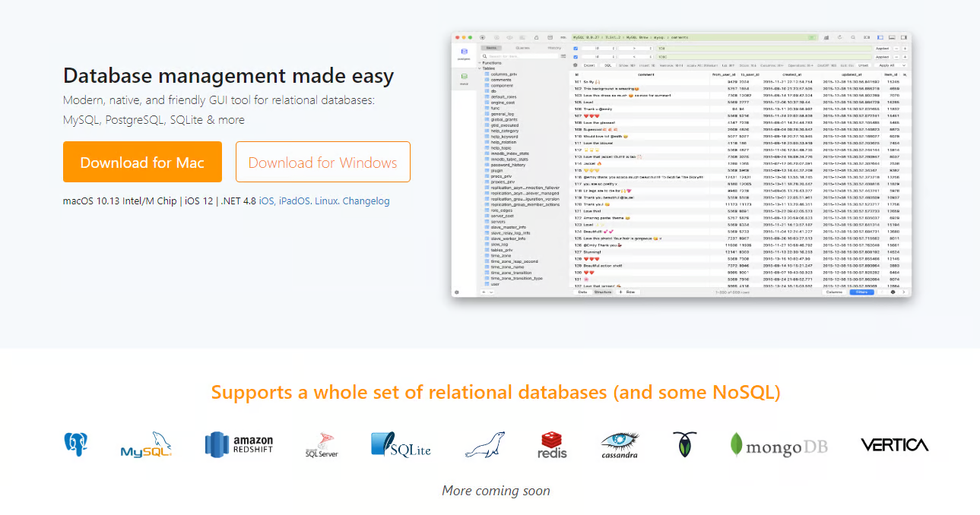This screenshot has height=515, width=980.
Task: Click the SQLite logo
Action: point(401,444)
